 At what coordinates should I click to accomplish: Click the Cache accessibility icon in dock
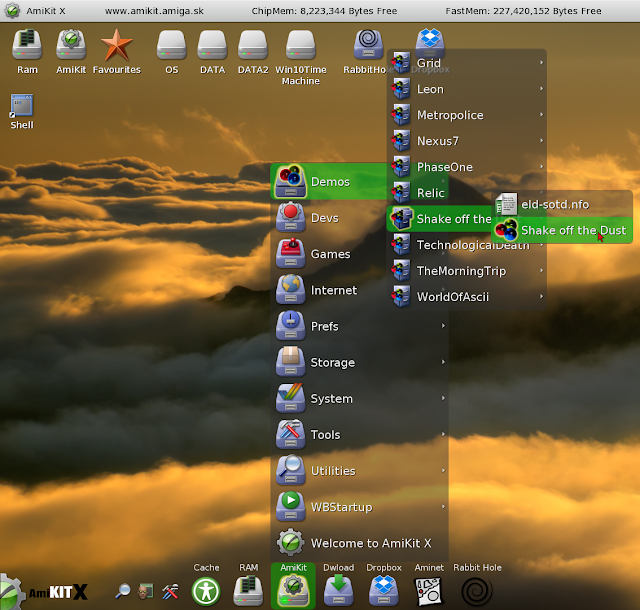206,590
